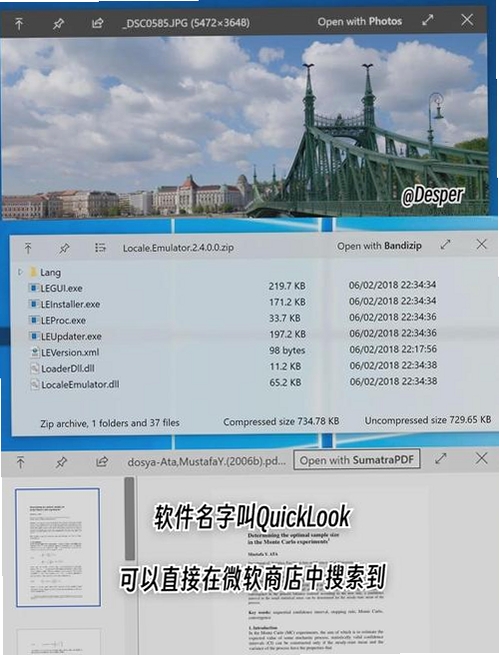The height and width of the screenshot is (655, 499).
Task: Pin the _DSC0585.JPG preview window
Action: (58, 24)
